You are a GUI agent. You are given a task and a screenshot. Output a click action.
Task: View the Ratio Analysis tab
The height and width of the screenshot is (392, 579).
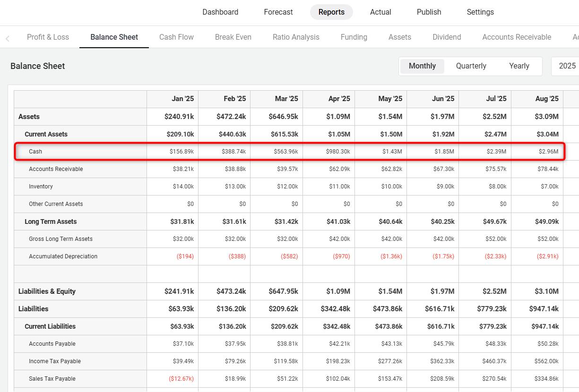(296, 37)
